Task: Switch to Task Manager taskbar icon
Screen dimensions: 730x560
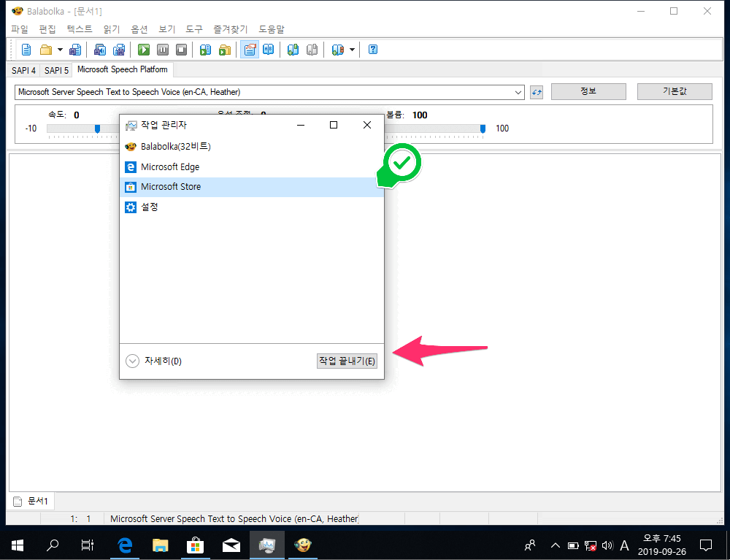Action: click(x=267, y=545)
